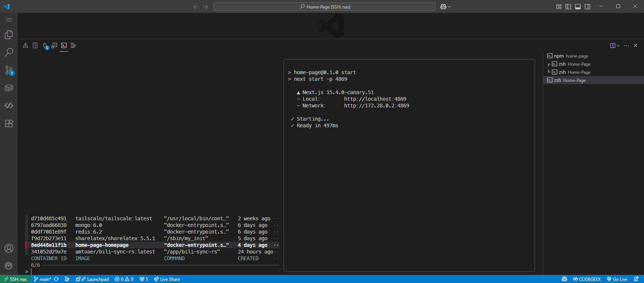This screenshot has height=283, width=644.
Task: Select the Terminal panel tab
Action: click(64, 45)
